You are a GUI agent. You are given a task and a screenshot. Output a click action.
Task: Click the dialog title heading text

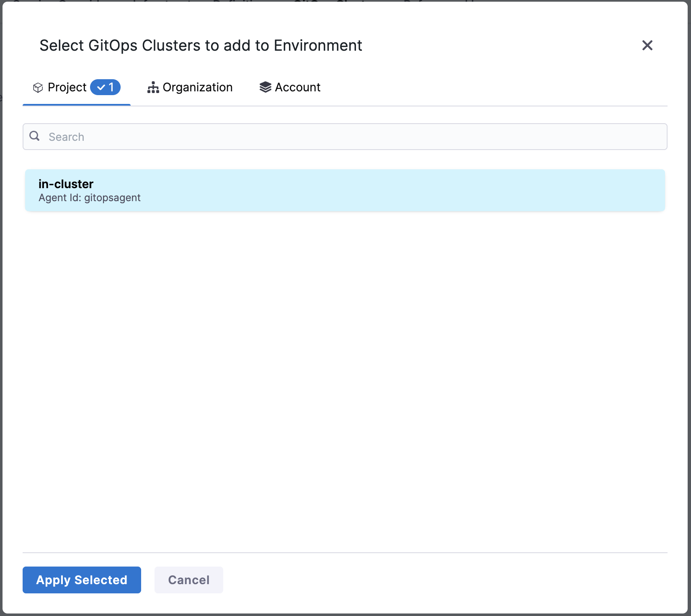pos(201,45)
